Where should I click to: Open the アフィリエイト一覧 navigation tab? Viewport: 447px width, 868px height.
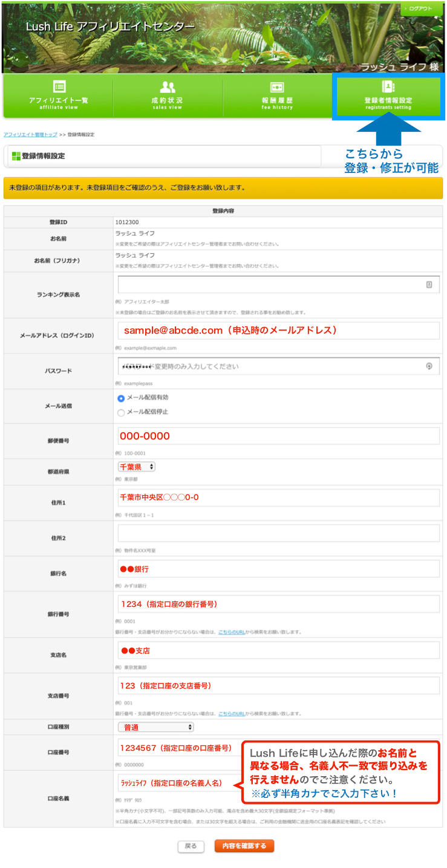point(59,96)
